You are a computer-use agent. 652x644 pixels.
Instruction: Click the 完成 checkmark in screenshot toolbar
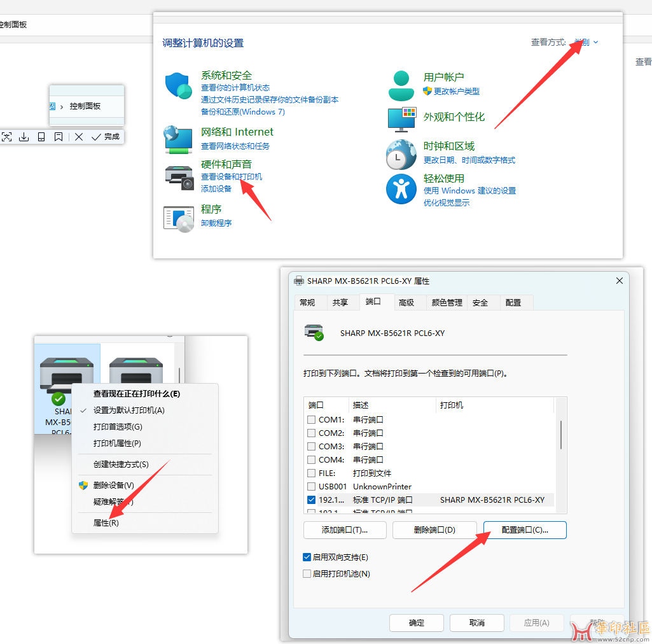(105, 136)
